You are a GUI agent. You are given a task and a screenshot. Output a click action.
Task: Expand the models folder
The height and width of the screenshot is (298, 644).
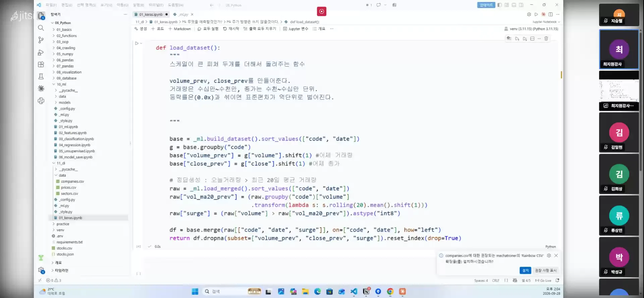64,102
